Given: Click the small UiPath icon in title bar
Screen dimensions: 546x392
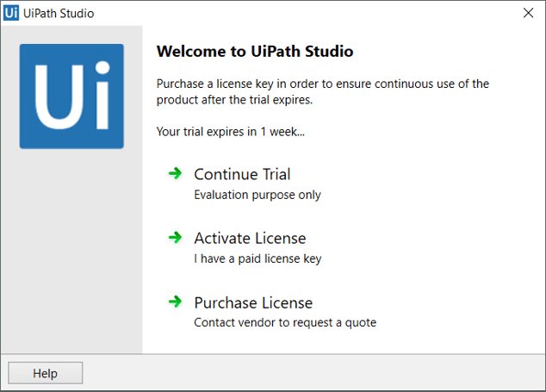Looking at the screenshot, I should [11, 13].
